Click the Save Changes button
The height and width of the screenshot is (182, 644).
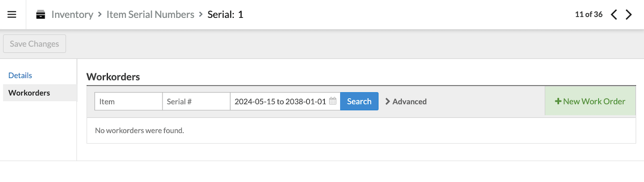34,44
